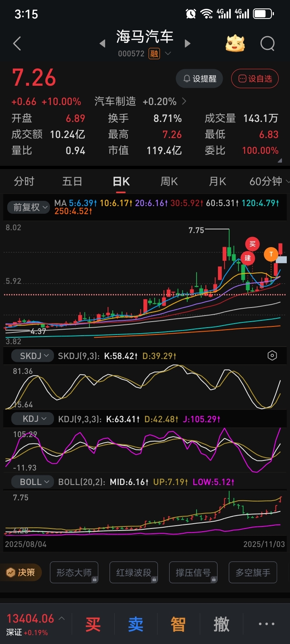Open 多空旗手 tool

(x=253, y=572)
